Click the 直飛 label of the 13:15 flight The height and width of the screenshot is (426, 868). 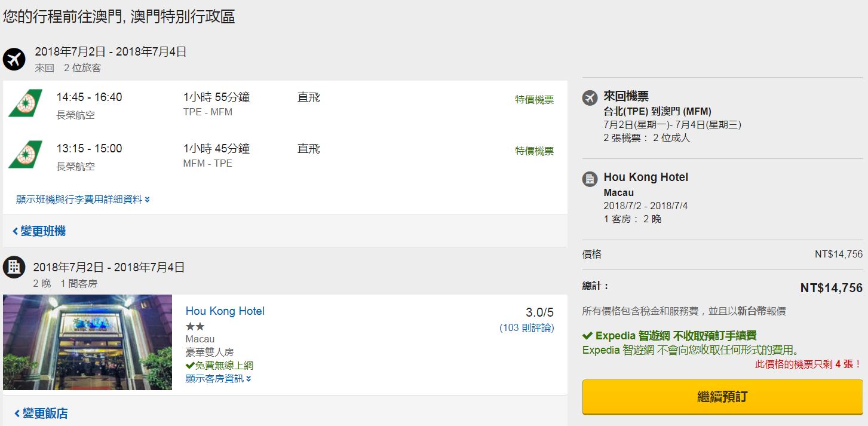click(309, 148)
